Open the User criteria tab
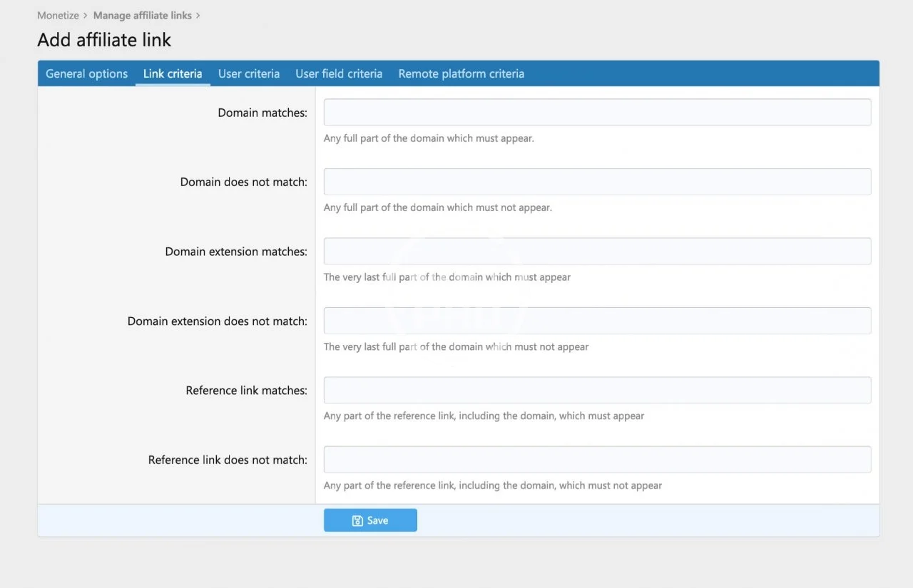913x588 pixels. tap(249, 73)
